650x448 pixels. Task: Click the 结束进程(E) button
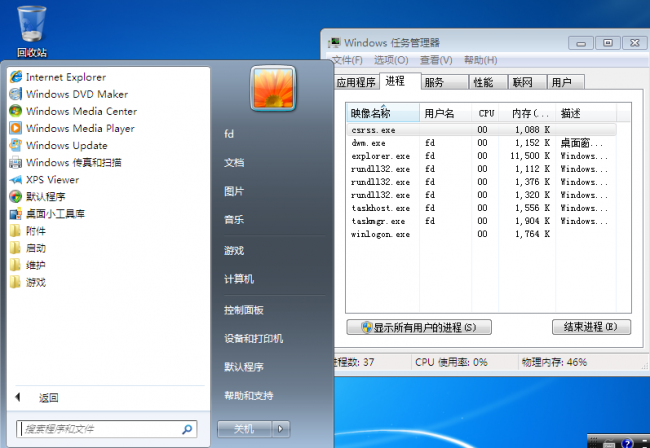(x=592, y=327)
